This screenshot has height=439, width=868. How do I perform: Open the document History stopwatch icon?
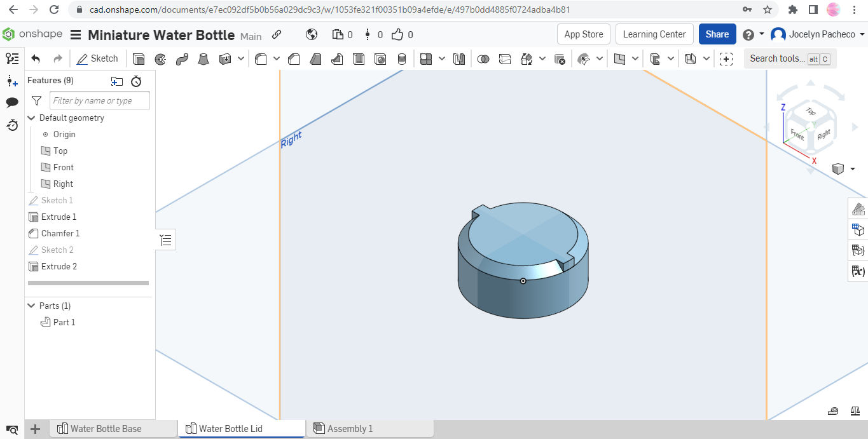tap(12, 125)
